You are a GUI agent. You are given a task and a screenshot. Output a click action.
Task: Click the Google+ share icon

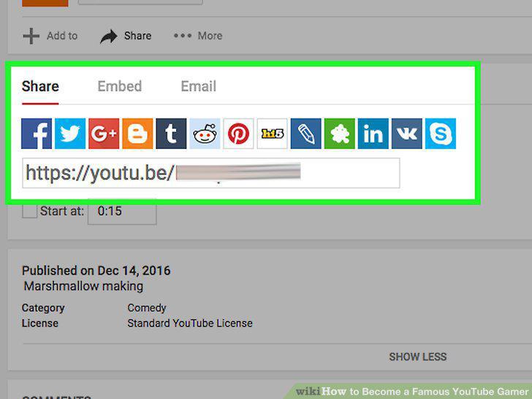click(x=104, y=133)
